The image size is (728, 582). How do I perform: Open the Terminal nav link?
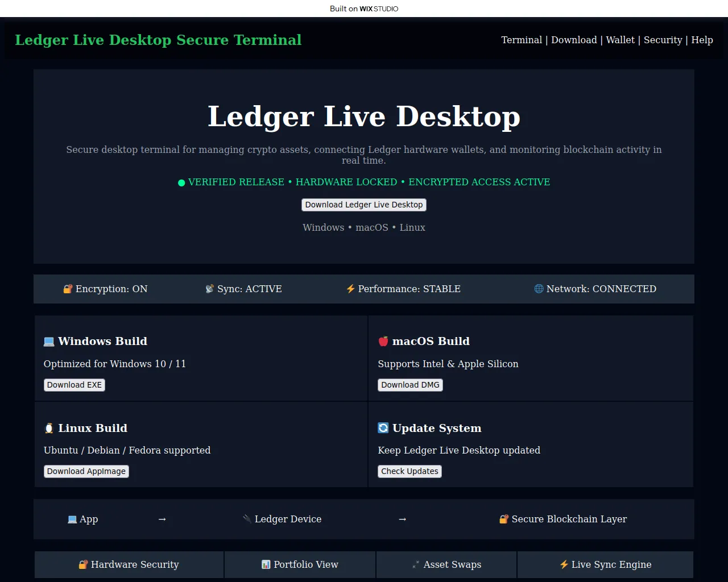522,40
